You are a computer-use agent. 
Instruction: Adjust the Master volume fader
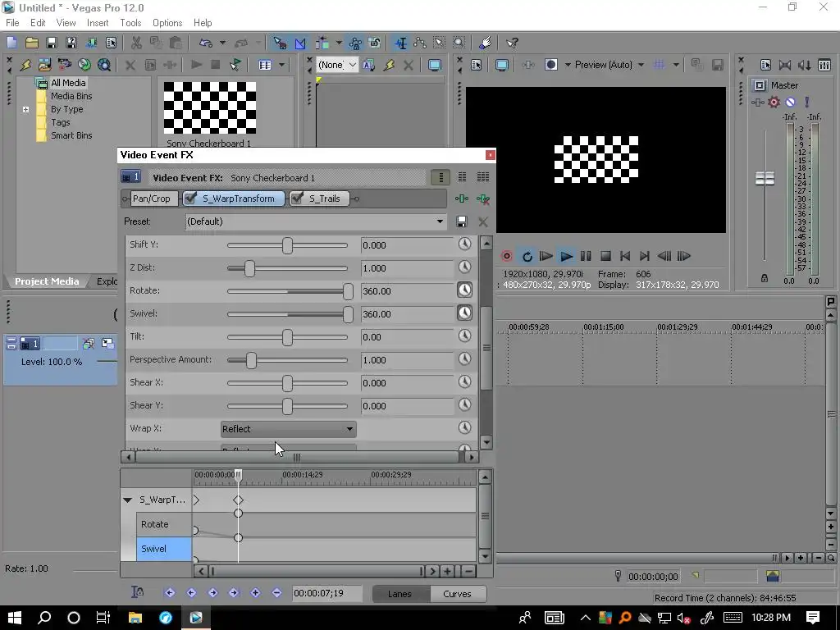click(765, 178)
